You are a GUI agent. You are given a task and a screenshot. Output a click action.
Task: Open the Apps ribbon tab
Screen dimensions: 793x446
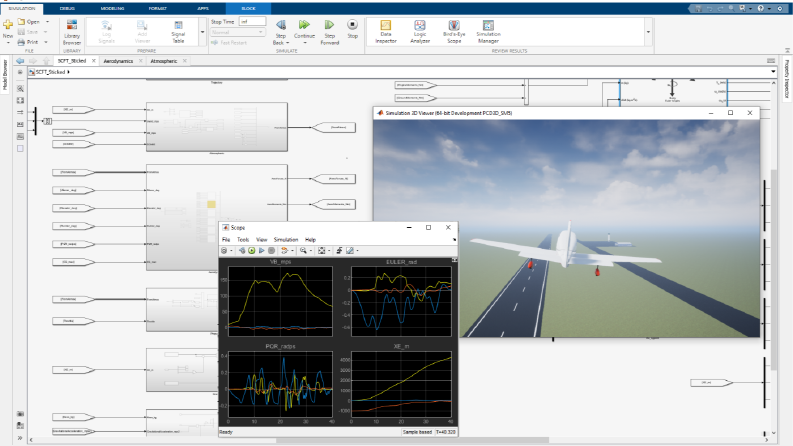tap(203, 9)
